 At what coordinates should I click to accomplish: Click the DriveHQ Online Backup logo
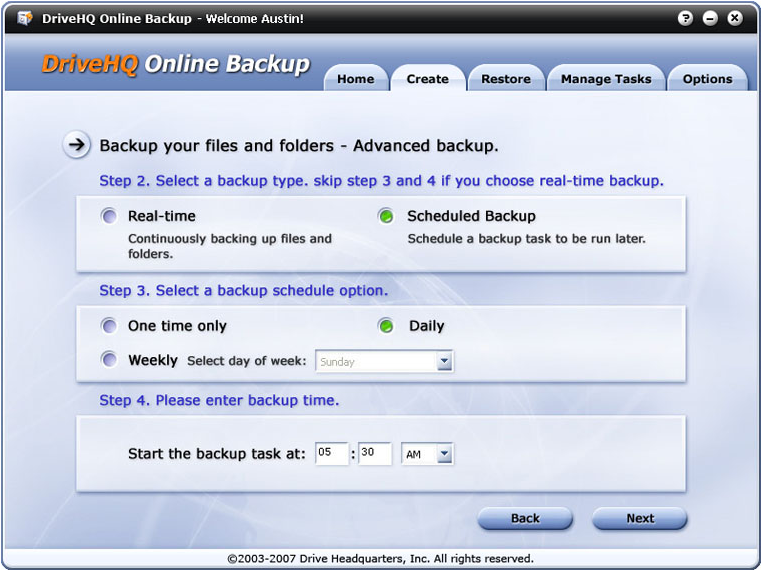176,64
